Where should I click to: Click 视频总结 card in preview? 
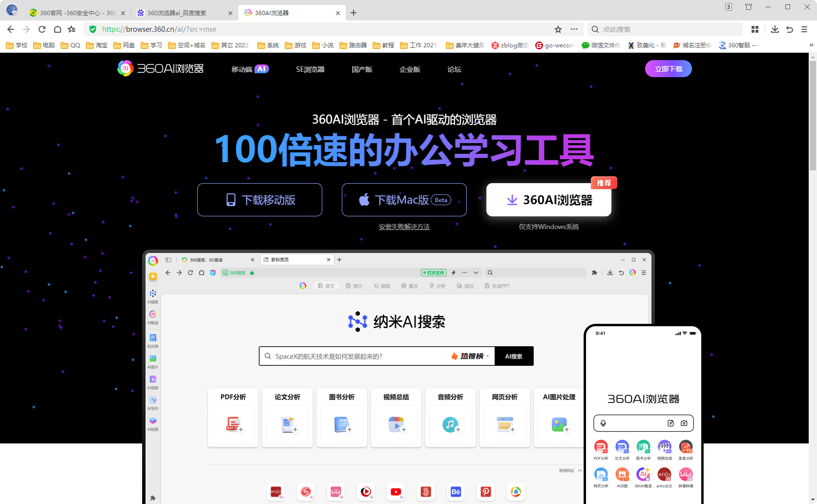tap(396, 418)
